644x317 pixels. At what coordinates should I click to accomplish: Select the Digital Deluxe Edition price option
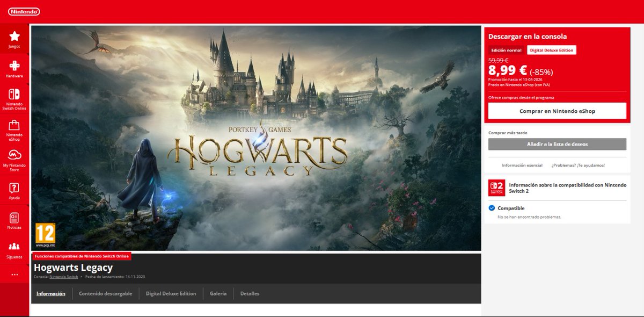click(x=552, y=50)
